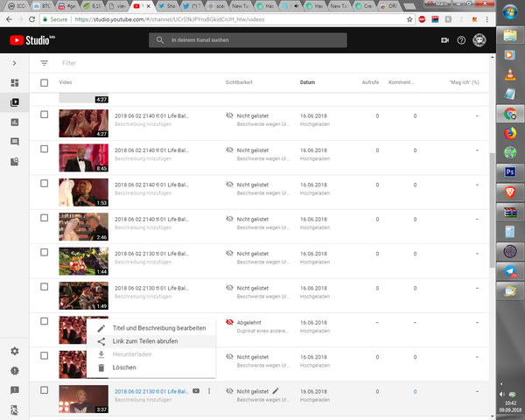Open the Help question mark icon
Screen dimensions: 525x420
coord(461,40)
